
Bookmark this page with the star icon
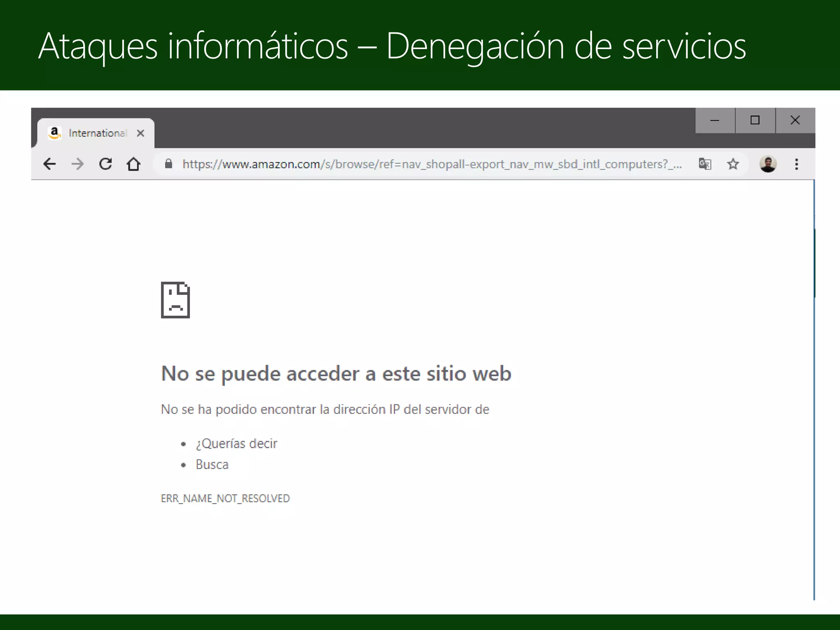click(733, 164)
